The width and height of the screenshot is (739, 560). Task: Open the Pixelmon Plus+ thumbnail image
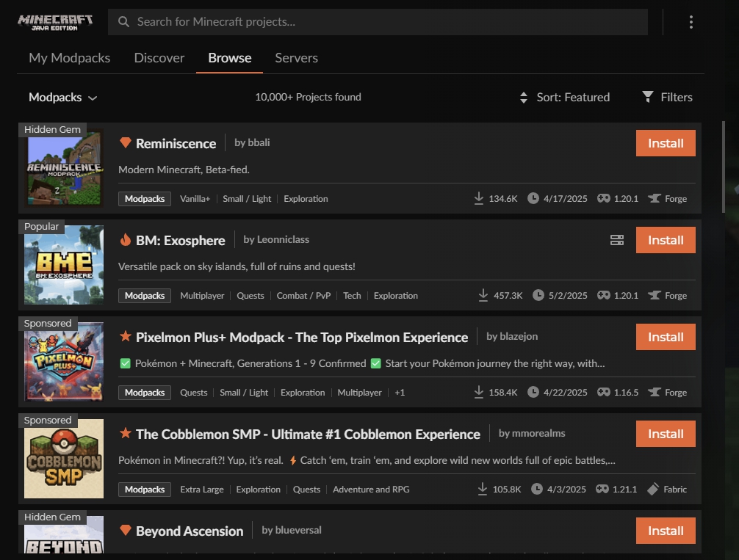(64, 362)
